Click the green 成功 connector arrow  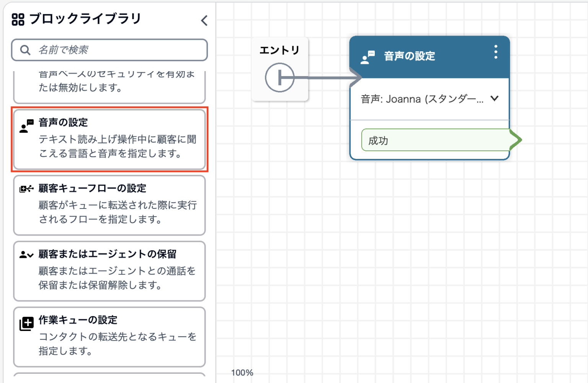515,140
